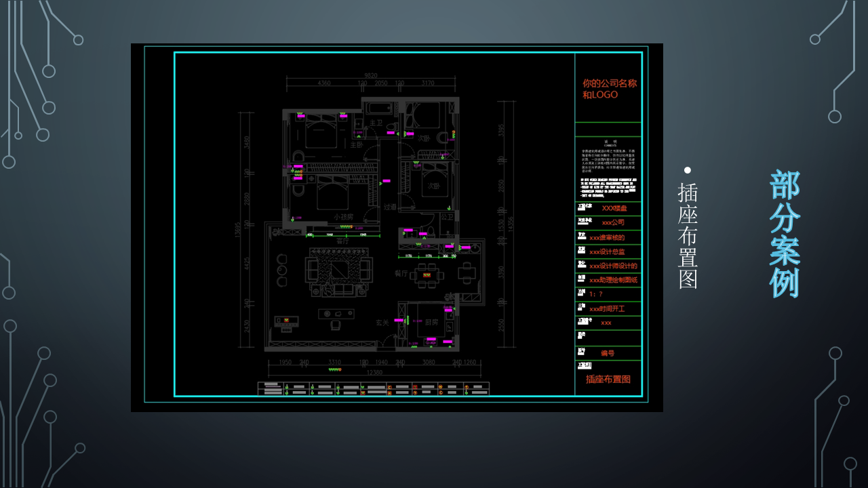Click the bed symbol in 主卧

pos(321,131)
